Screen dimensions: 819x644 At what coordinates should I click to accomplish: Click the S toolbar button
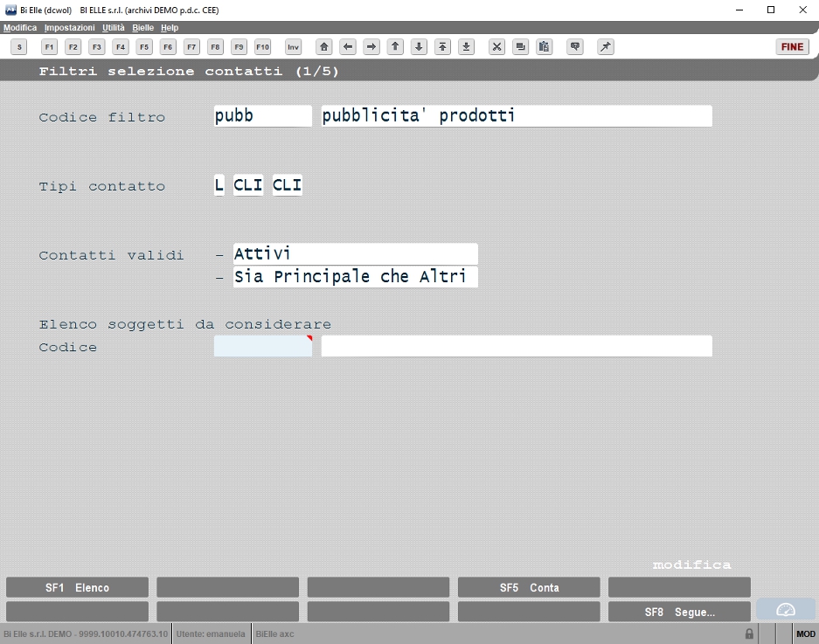19,47
